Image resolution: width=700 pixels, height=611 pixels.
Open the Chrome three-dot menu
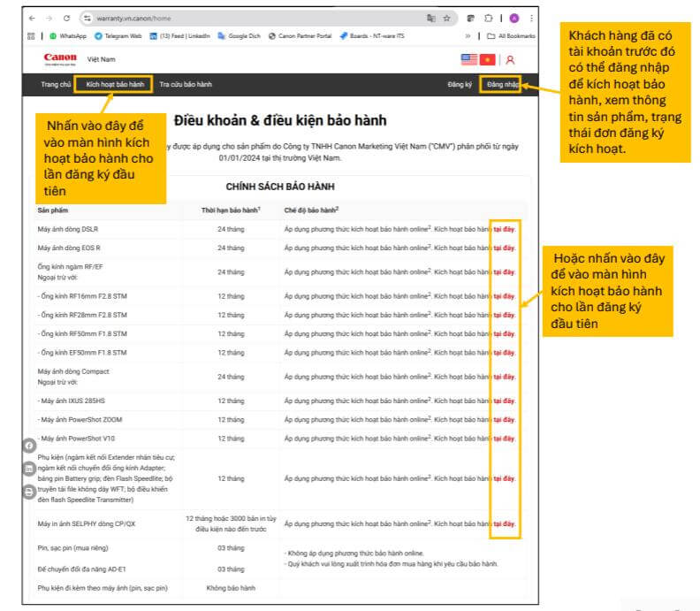pos(531,19)
